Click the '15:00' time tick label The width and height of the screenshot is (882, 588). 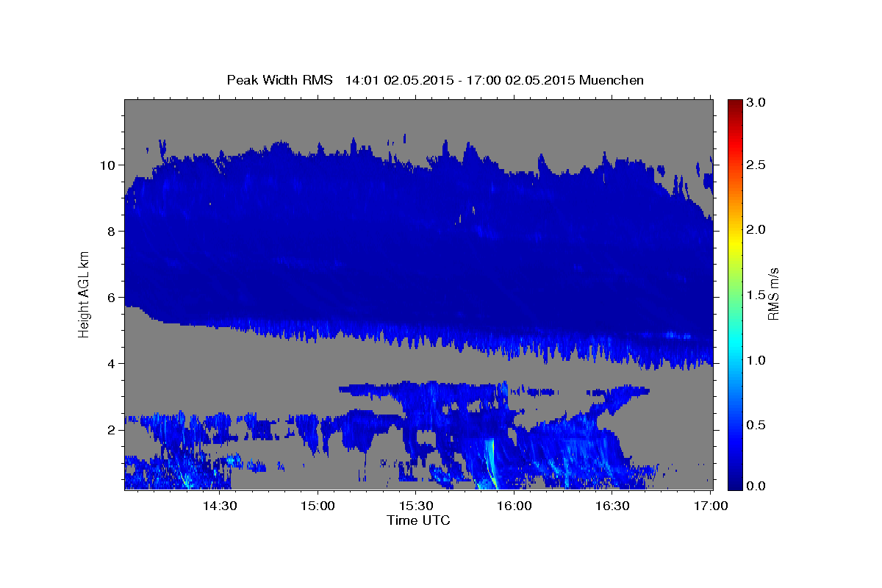(318, 506)
